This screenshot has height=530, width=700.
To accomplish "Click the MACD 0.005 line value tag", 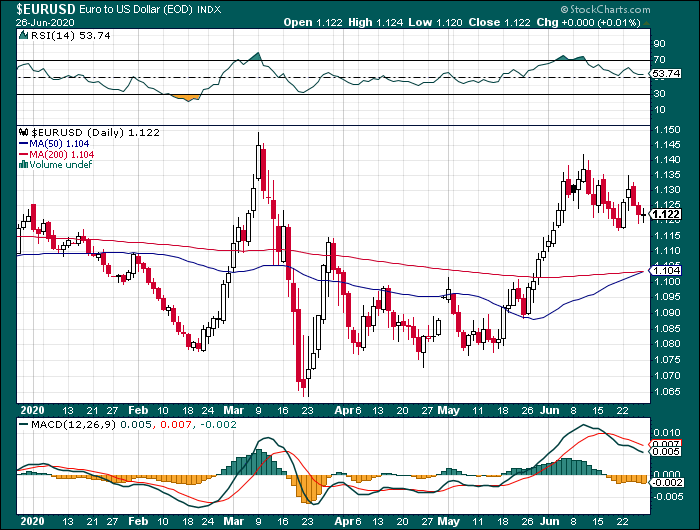I will (x=665, y=452).
